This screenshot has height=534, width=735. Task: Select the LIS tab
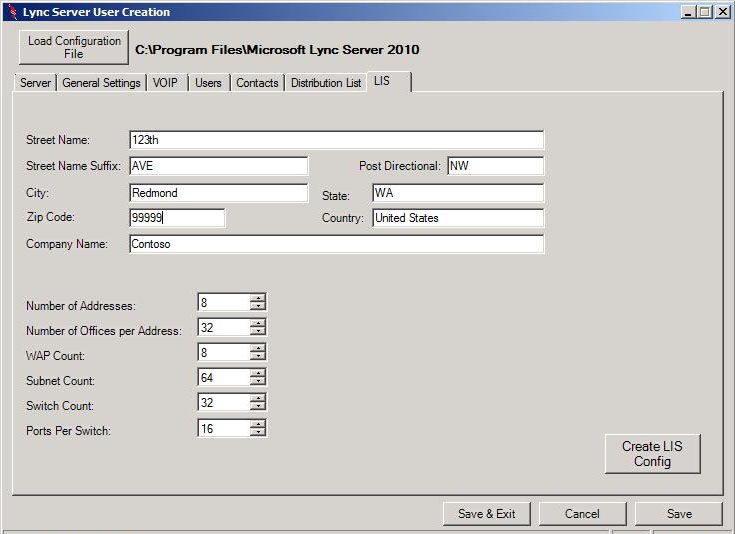(x=389, y=82)
